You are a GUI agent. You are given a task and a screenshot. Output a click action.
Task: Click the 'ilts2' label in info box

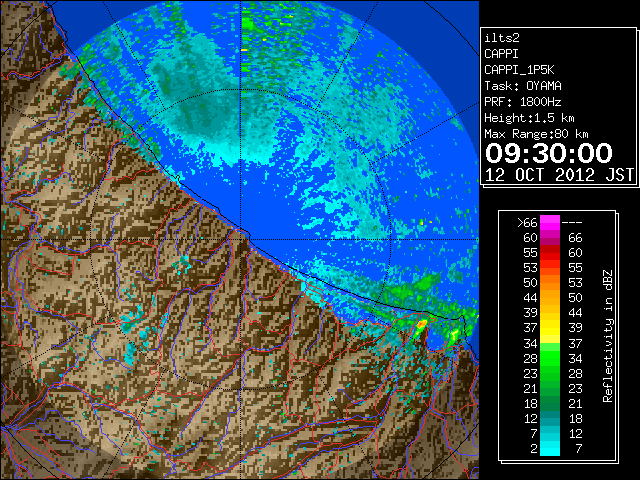coord(502,38)
